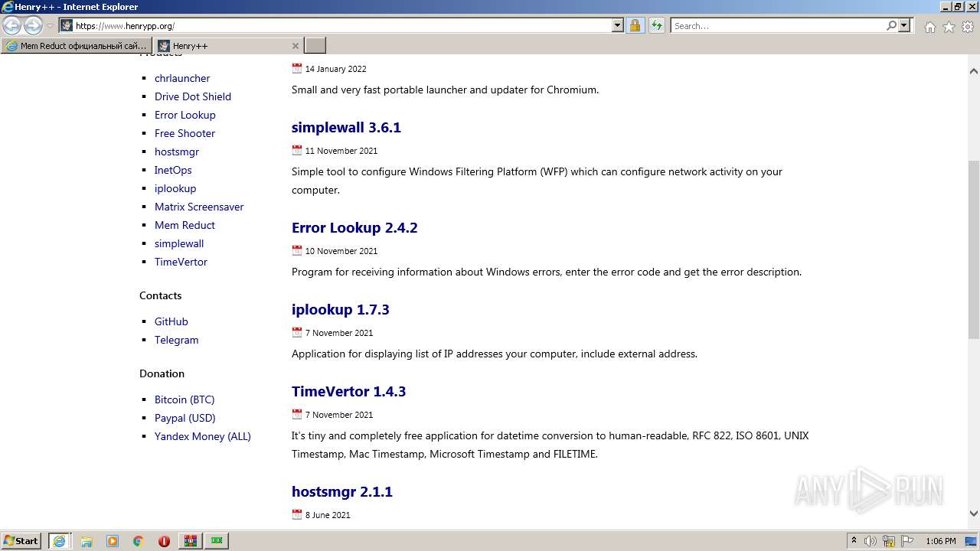Switch to the Henry++ tab

[x=228, y=46]
